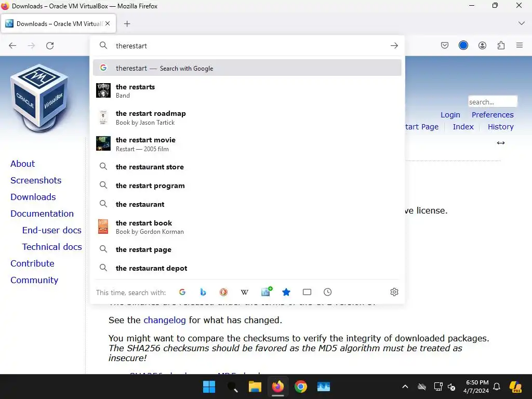Select 'the restart book' by Gordon Korman
Image resolution: width=532 pixels, height=399 pixels.
click(x=247, y=227)
